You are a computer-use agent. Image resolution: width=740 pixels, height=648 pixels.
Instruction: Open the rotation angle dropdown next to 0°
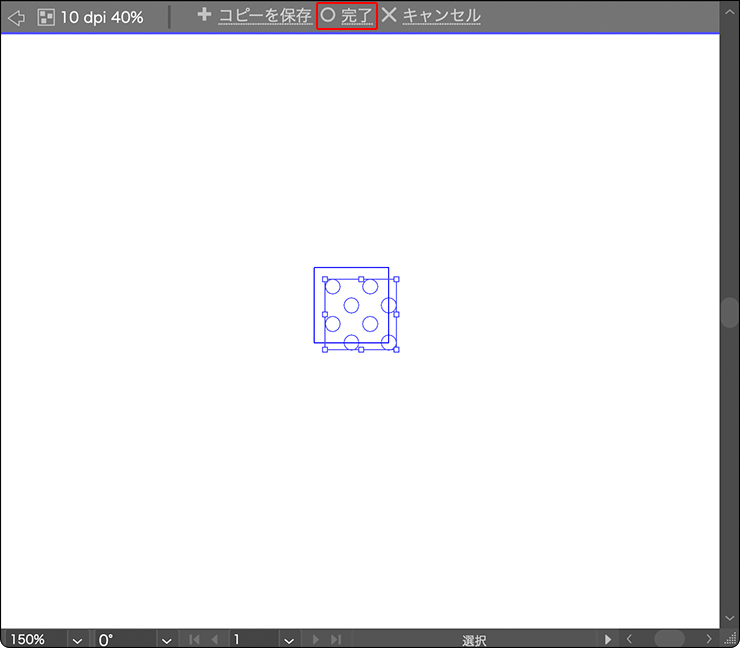pos(166,639)
